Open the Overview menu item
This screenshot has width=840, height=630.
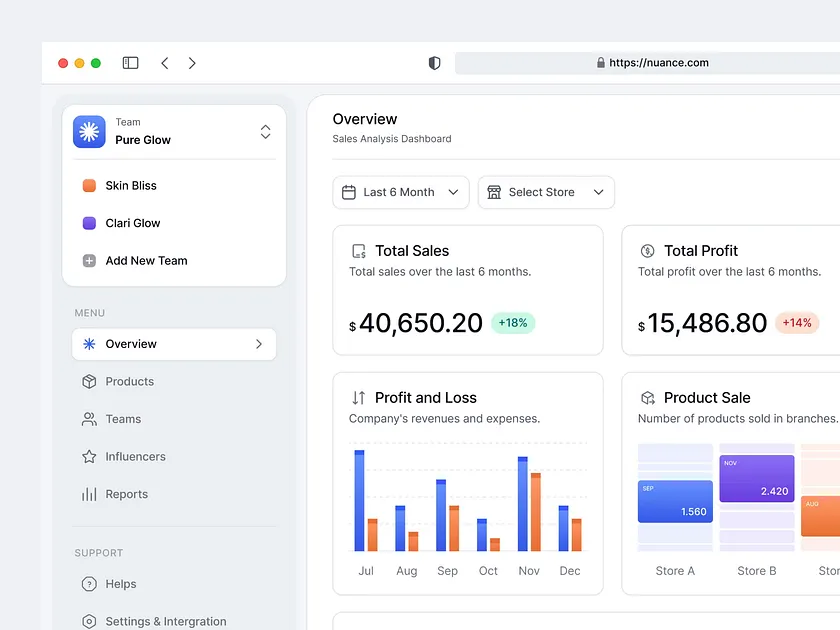click(x=174, y=344)
